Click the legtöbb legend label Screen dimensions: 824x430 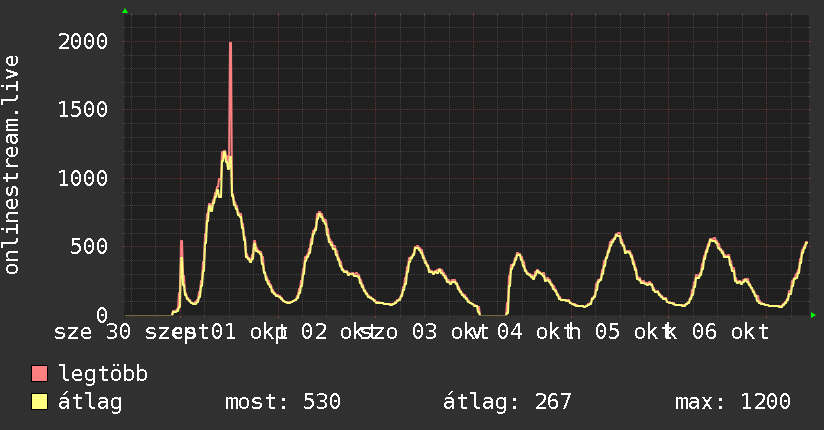pos(103,374)
